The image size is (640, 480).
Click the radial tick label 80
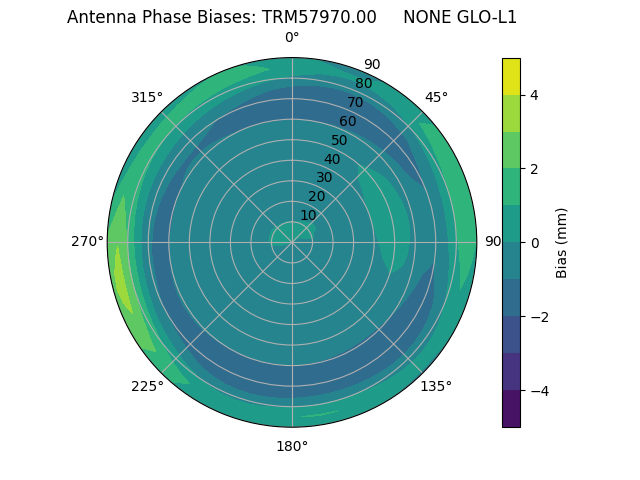[x=363, y=83]
